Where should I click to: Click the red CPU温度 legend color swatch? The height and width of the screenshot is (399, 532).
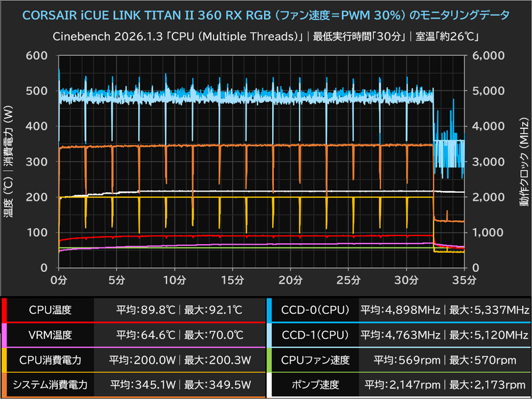pyautogui.click(x=4, y=310)
